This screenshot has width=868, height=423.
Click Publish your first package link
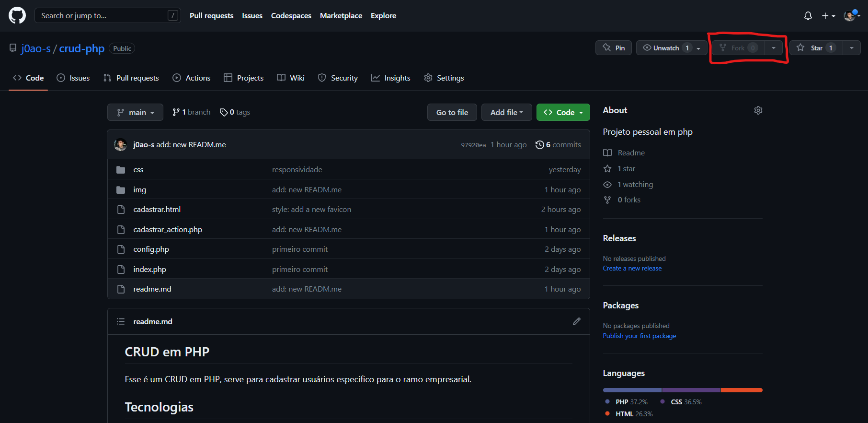click(639, 336)
